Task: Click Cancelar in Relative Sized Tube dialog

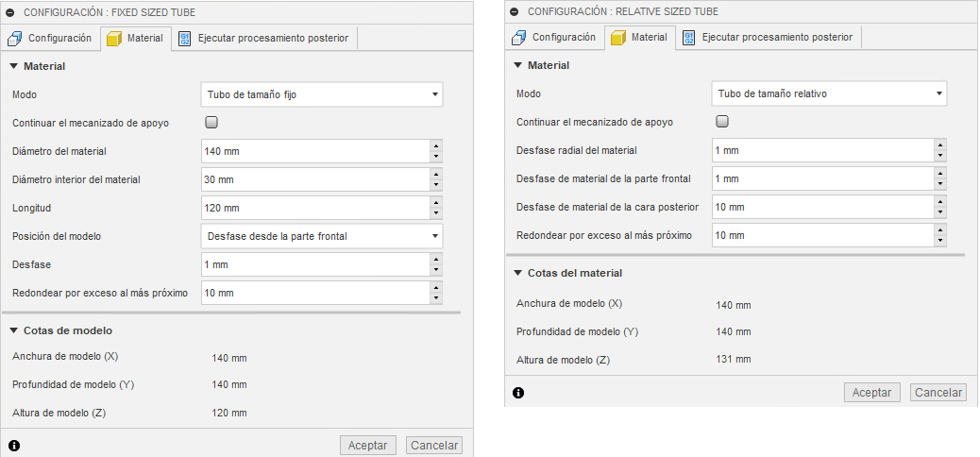Action: pos(938,393)
